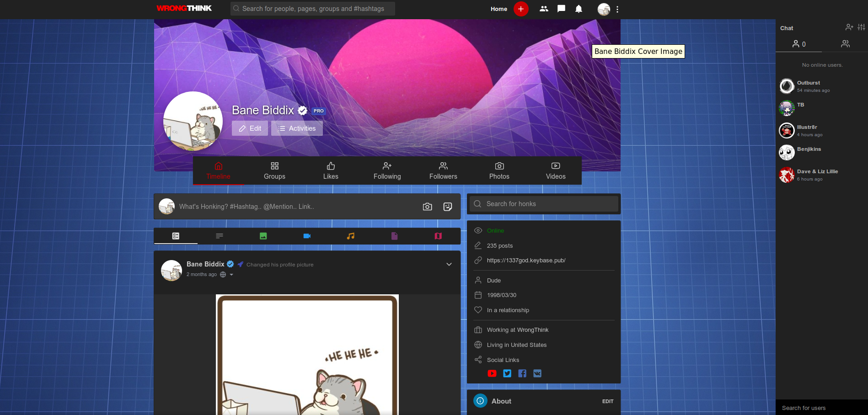
Task: Click the Edit profile button
Action: (250, 128)
